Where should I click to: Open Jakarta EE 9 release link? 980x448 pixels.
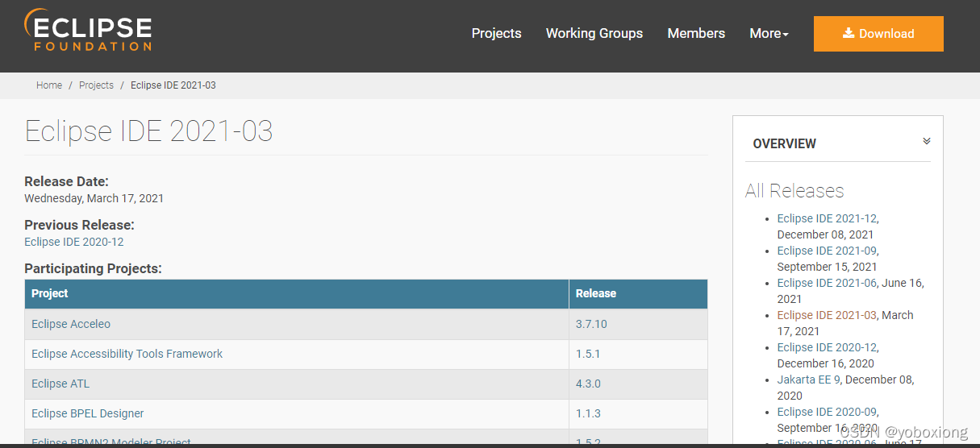(810, 380)
